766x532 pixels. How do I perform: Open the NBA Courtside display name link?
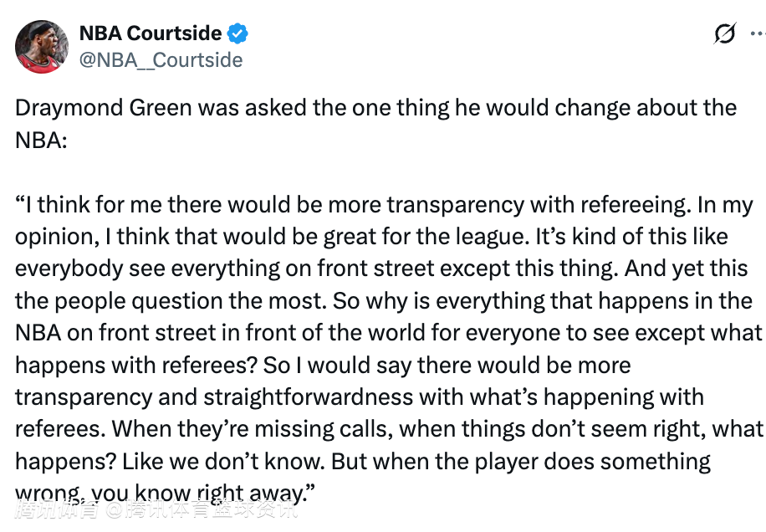[151, 33]
